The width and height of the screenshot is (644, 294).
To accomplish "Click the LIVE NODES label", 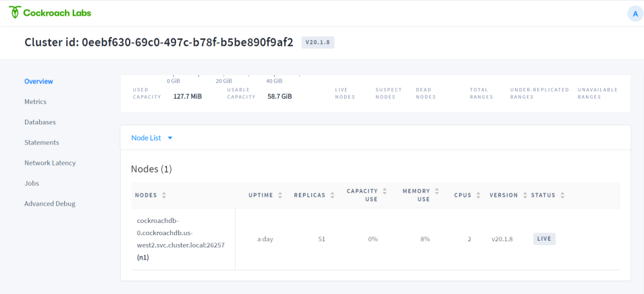I will pos(345,93).
